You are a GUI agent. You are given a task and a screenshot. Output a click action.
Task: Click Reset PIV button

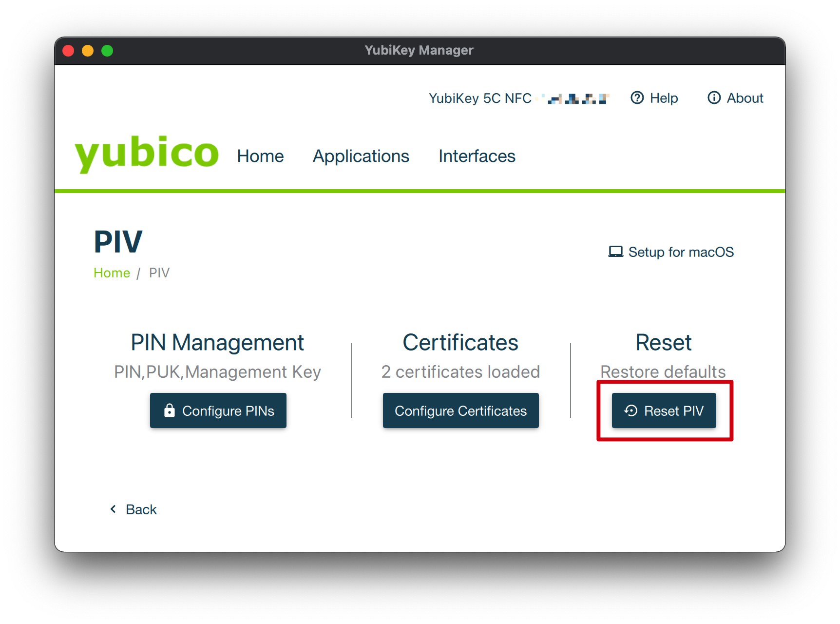(664, 410)
